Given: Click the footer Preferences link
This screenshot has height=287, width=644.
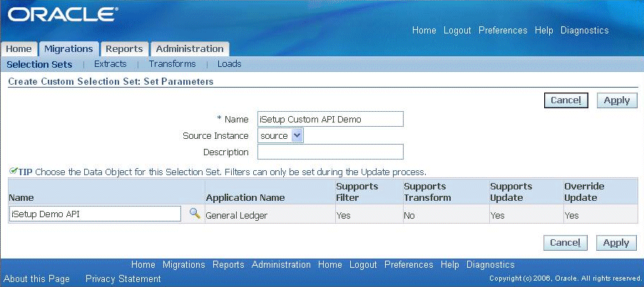Looking at the screenshot, I should 409,264.
